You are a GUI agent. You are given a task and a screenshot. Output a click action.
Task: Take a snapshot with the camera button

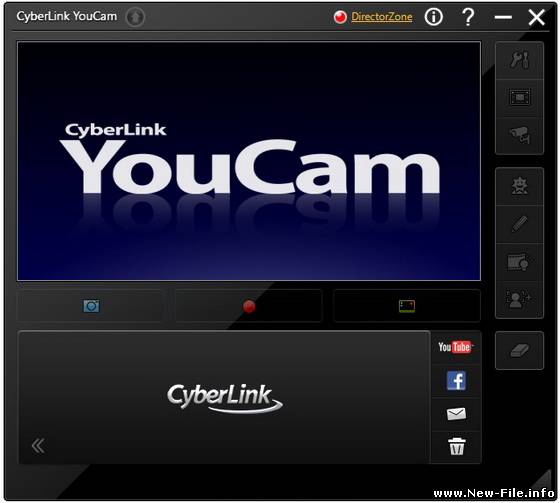click(90, 306)
